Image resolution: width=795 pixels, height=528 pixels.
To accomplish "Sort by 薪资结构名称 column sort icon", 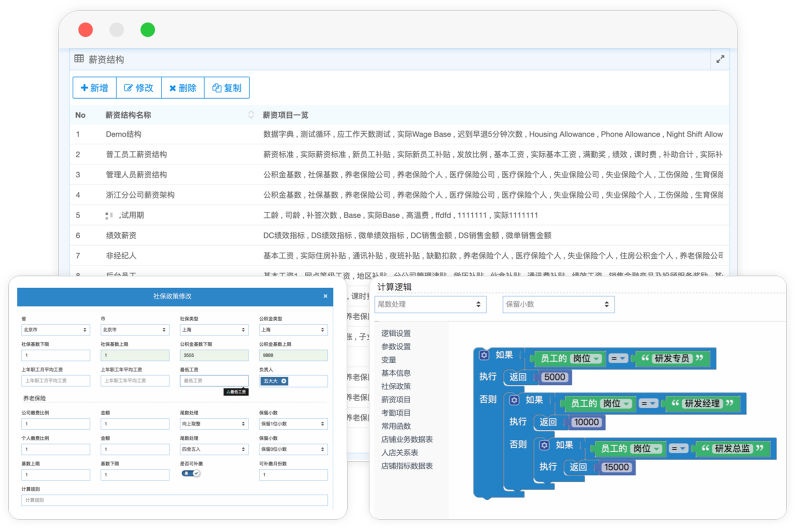I will pyautogui.click(x=251, y=115).
